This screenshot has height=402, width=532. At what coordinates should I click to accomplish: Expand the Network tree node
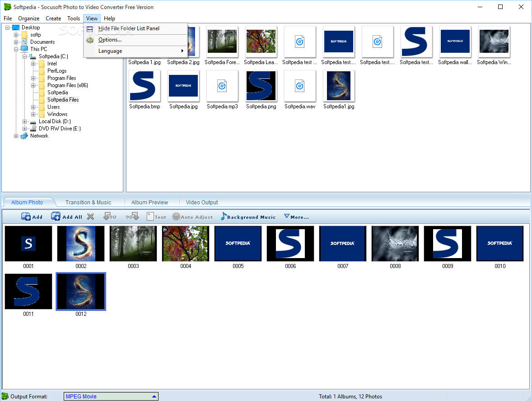(16, 136)
